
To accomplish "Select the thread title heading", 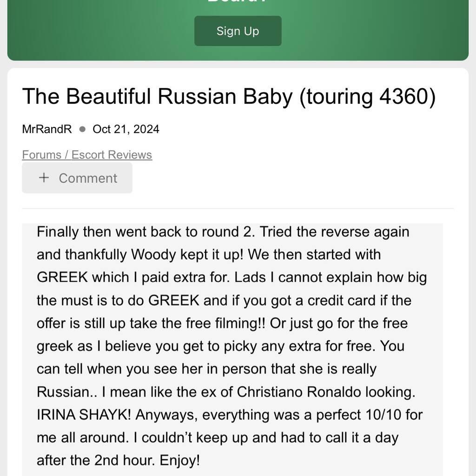I will [x=229, y=97].
